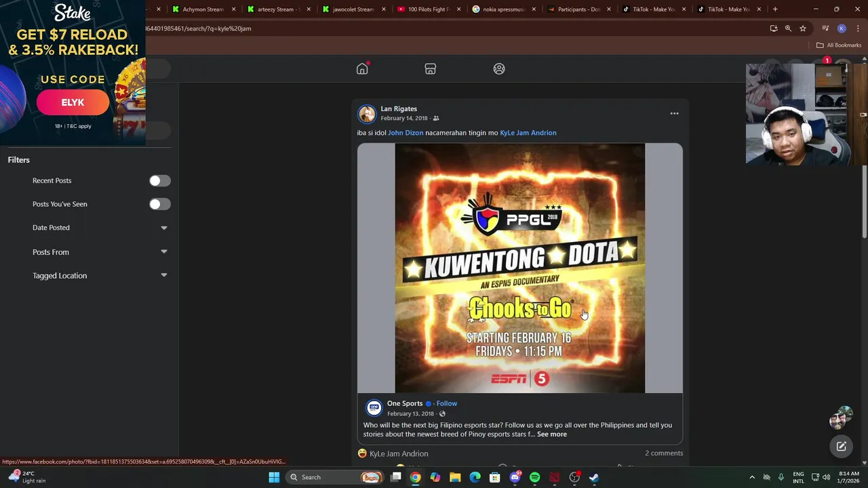Open the Discord taskbar icon
This screenshot has height=488, width=868.
tap(515, 477)
